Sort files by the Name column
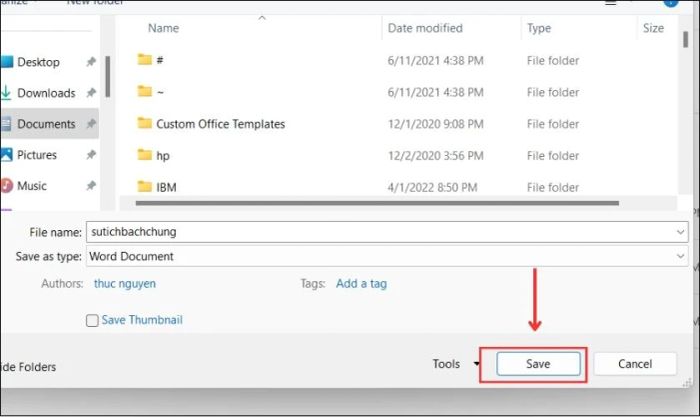Image resolution: width=700 pixels, height=417 pixels. [163, 28]
